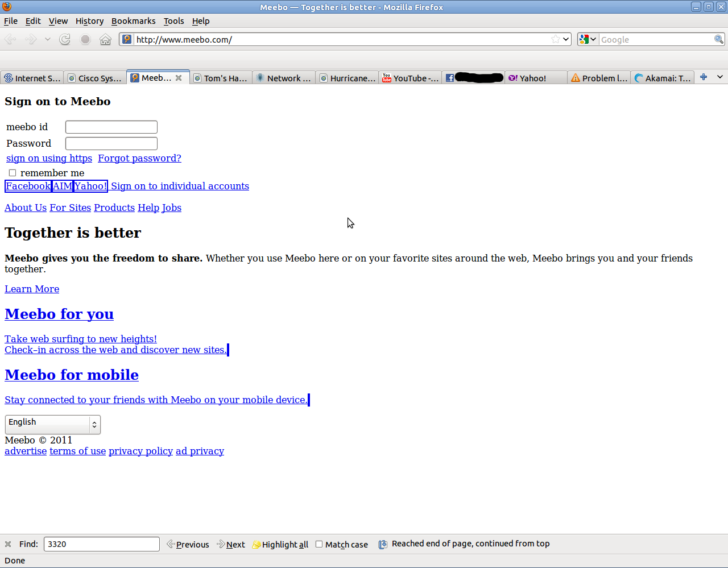This screenshot has width=728, height=568.
Task: Open the recent pages history dropdown
Action: click(47, 39)
